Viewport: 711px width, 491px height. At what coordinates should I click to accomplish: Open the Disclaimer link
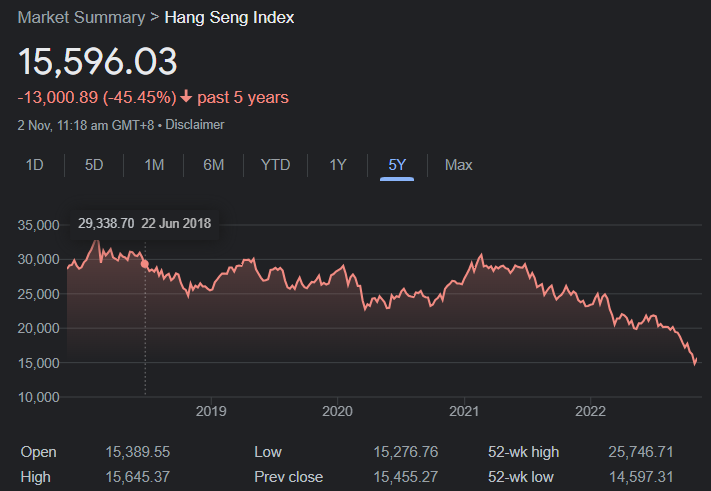pyautogui.click(x=195, y=125)
